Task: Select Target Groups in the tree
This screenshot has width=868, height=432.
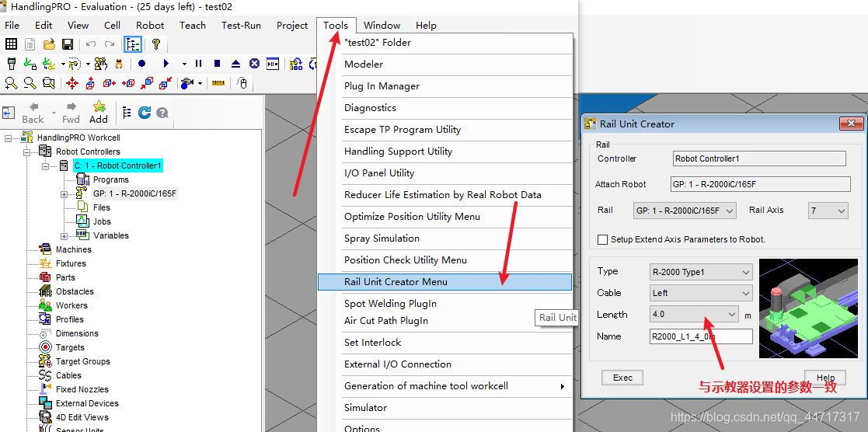Action: (x=82, y=361)
